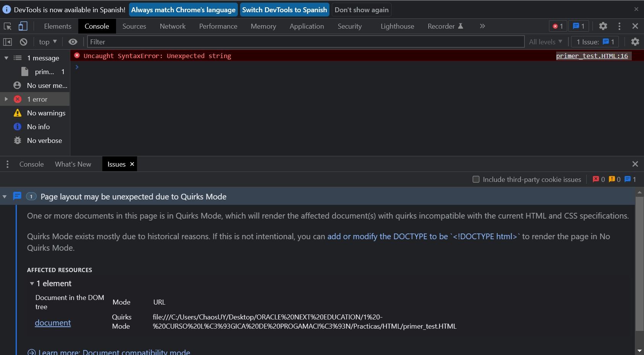Open the primer_test.HTML:16 source link
The width and height of the screenshot is (644, 355).
coord(592,56)
